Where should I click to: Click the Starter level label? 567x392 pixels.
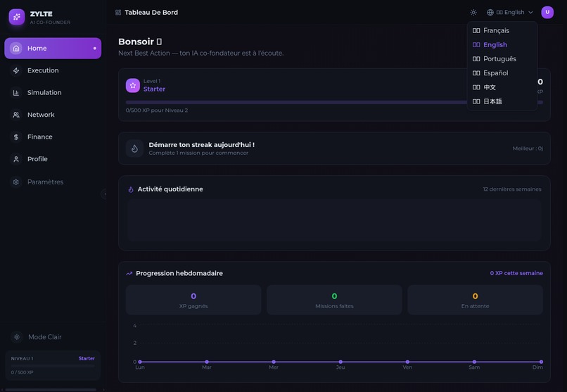[x=154, y=89]
